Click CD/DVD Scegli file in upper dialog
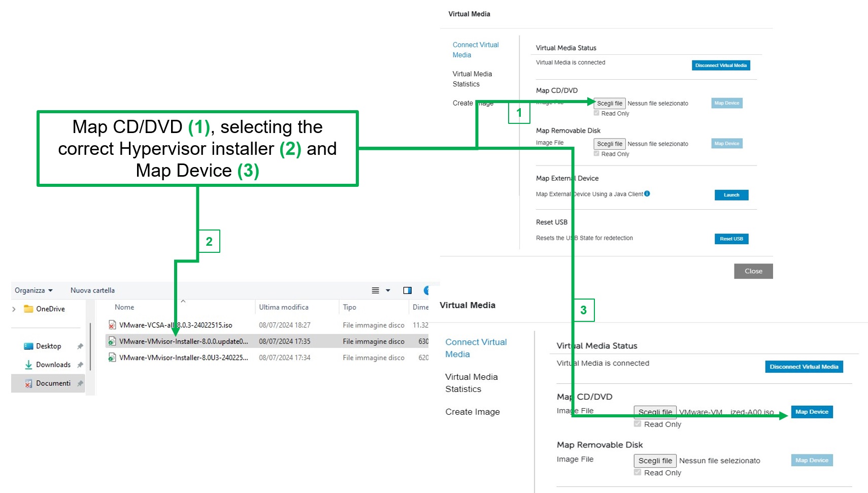This screenshot has height=493, width=868. tap(610, 103)
